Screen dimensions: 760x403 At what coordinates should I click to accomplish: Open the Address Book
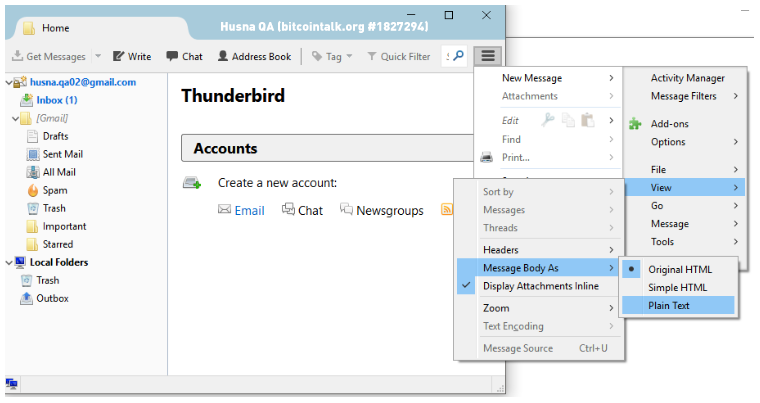point(254,56)
